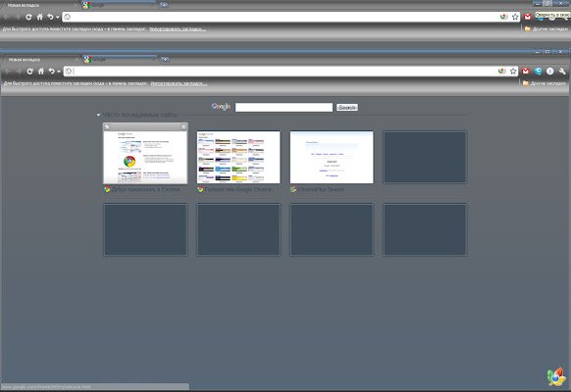Go back using the front window back arrow
The width and height of the screenshot is (571, 392).
point(7,72)
